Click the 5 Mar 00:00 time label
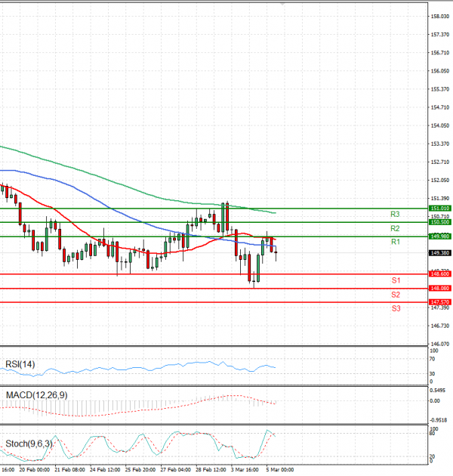 click(x=280, y=470)
